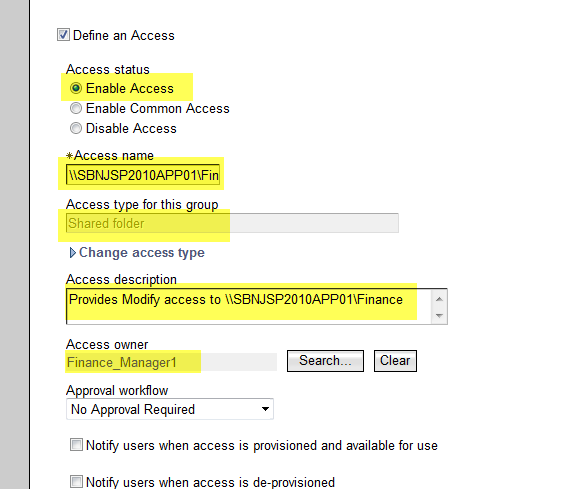
Task: Enable notification when access is de-provisioned
Action: tap(76, 482)
